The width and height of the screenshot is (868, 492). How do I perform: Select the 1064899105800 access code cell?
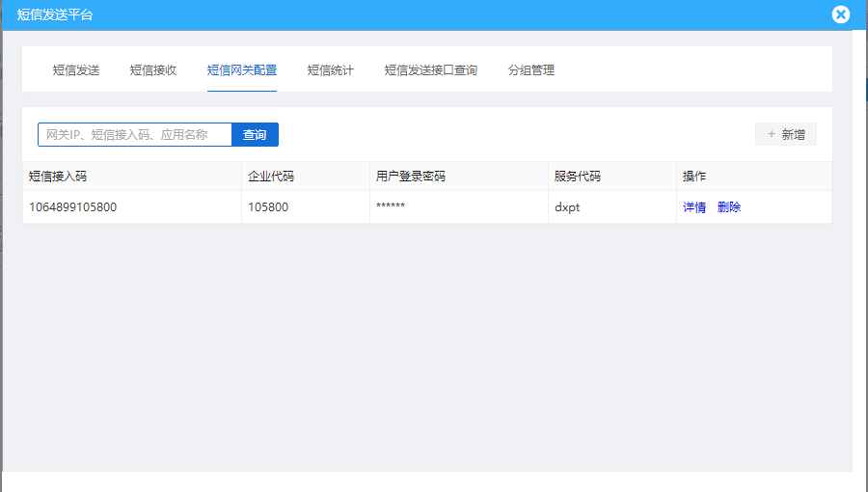(132, 207)
